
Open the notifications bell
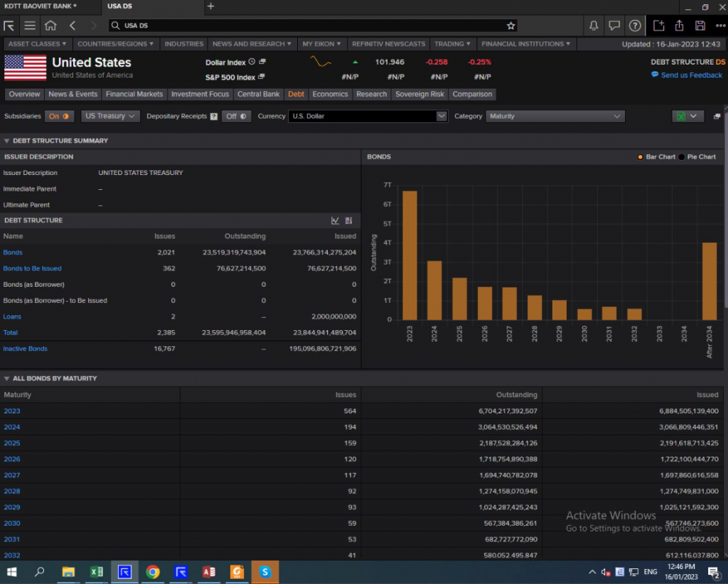click(x=594, y=26)
